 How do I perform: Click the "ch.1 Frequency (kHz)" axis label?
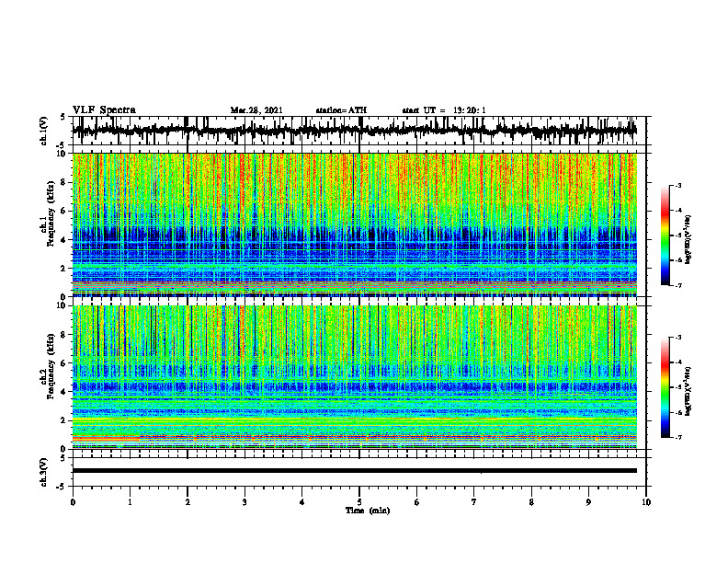(x=50, y=214)
